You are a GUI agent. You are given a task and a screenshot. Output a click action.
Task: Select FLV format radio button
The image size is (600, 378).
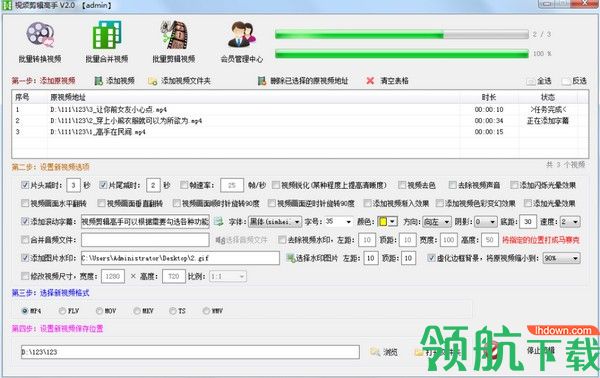click(x=62, y=311)
